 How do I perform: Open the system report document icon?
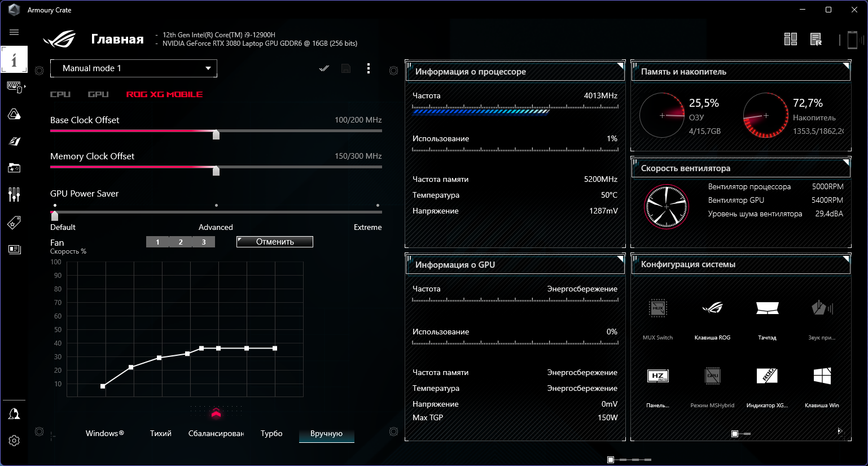click(x=816, y=39)
